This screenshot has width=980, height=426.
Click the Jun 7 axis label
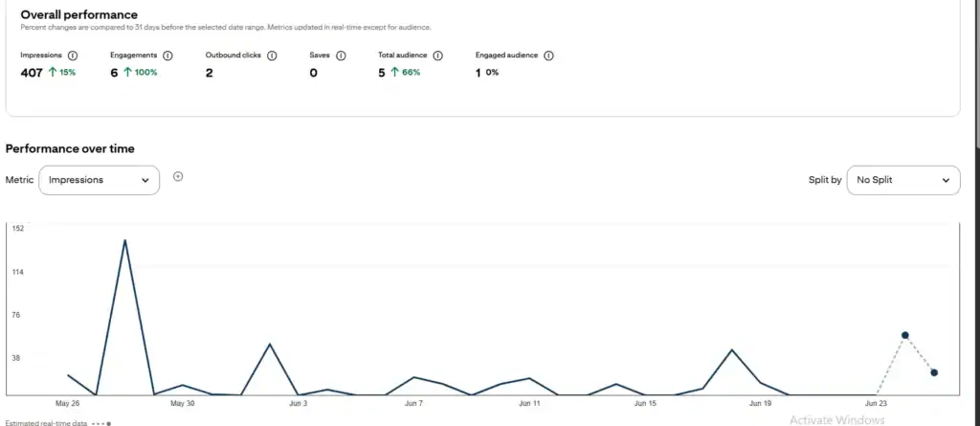click(413, 403)
